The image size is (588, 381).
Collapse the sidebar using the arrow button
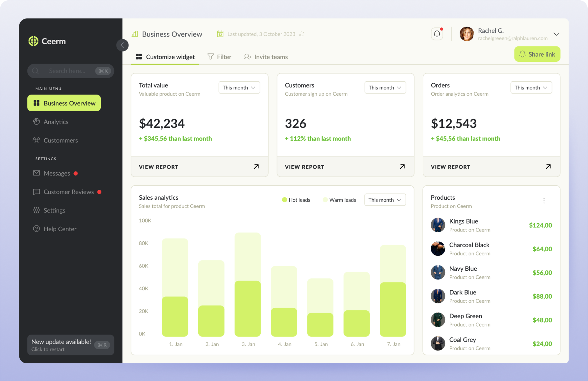pyautogui.click(x=122, y=45)
